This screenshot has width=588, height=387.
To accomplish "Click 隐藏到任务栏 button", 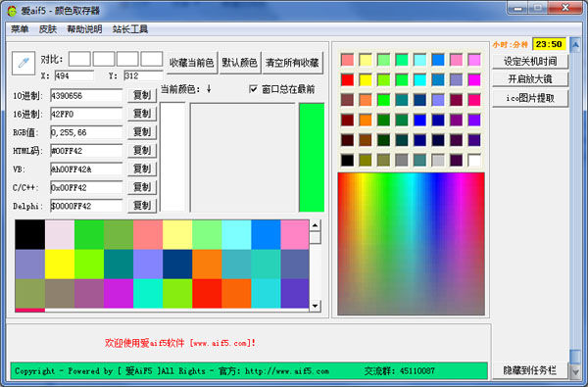I will click(x=530, y=370).
